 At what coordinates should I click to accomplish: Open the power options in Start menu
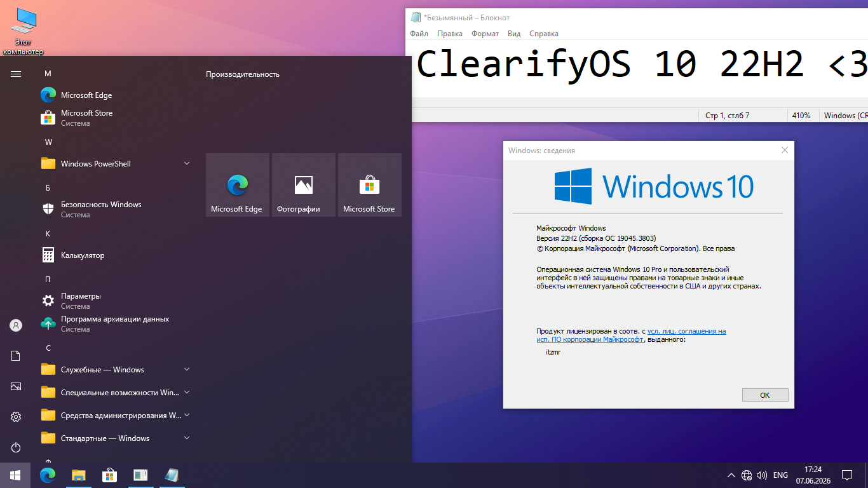click(16, 447)
